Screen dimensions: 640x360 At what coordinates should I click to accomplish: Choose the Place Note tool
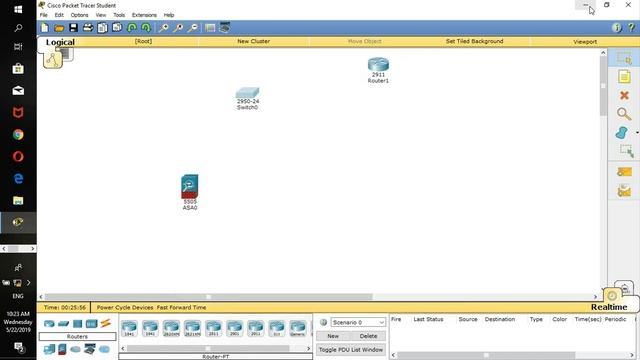[x=624, y=77]
